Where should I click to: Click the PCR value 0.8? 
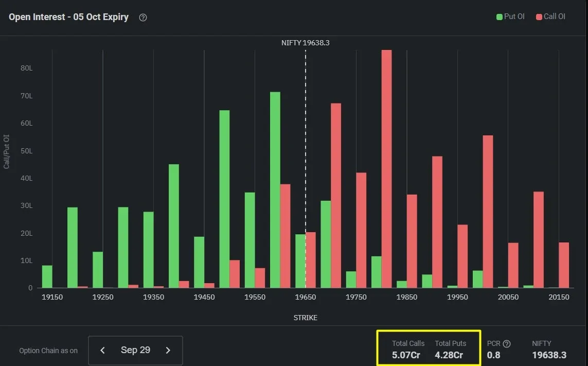coord(493,355)
